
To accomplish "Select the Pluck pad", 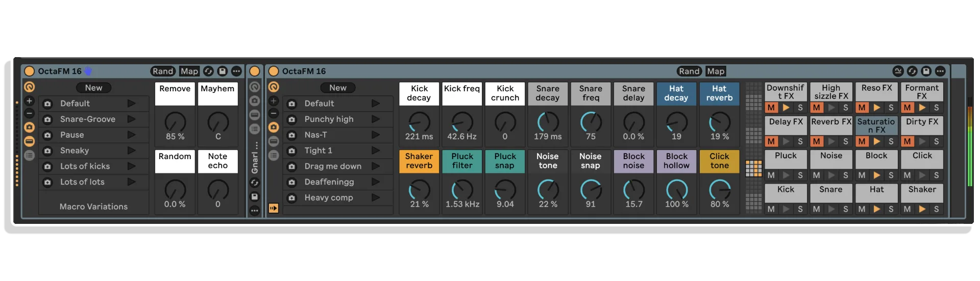I will (x=786, y=159).
